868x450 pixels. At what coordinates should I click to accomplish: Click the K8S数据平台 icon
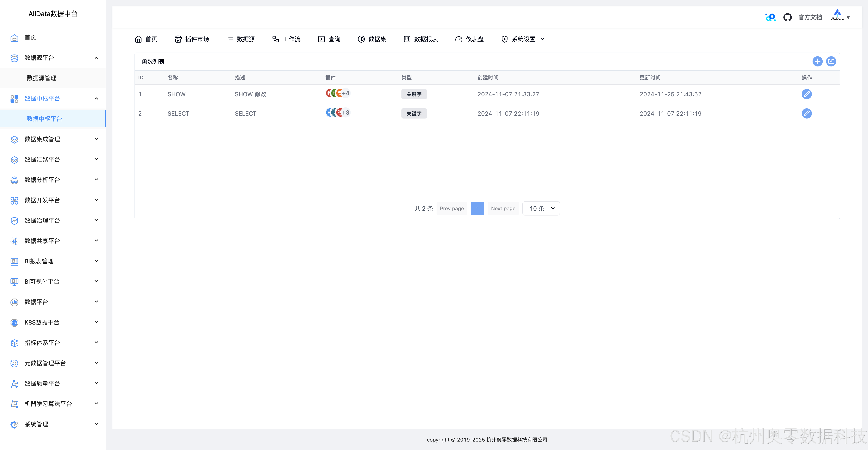(x=14, y=323)
